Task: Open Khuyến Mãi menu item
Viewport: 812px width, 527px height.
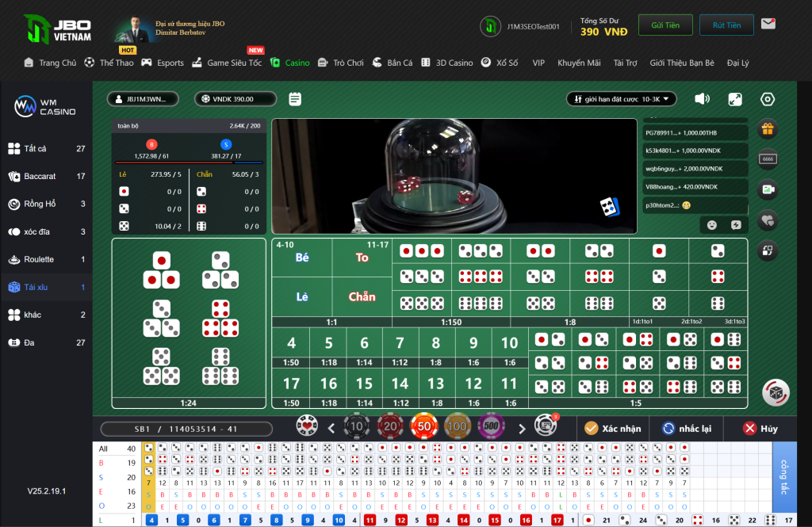Action: [x=579, y=63]
